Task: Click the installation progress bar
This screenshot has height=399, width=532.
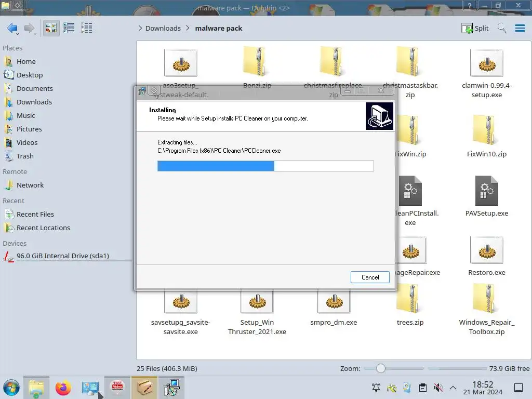Action: (x=265, y=166)
